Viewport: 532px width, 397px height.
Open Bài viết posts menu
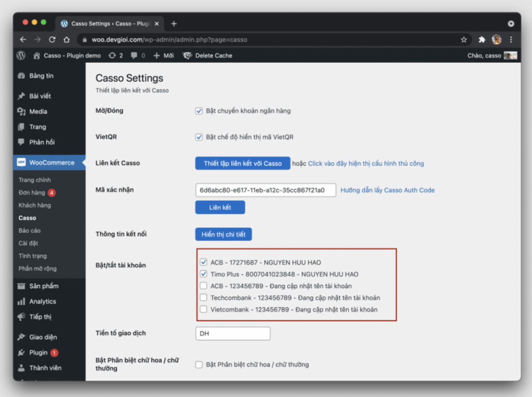40,96
